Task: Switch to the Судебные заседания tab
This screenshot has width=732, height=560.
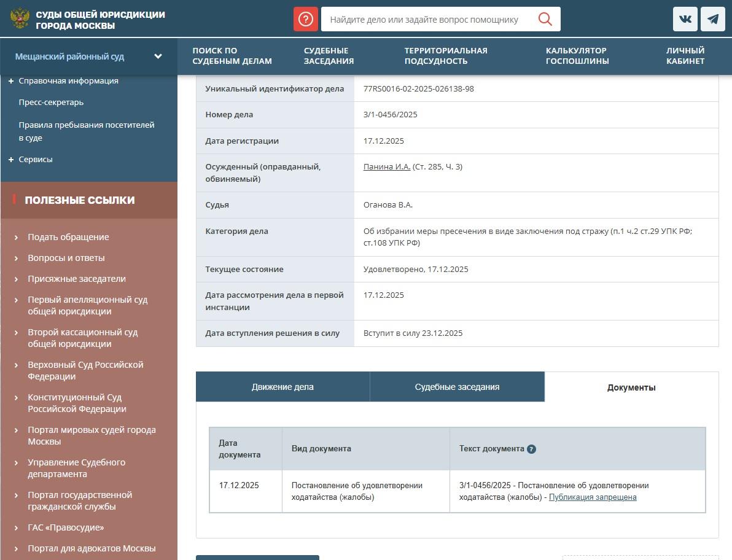Action: coord(457,387)
